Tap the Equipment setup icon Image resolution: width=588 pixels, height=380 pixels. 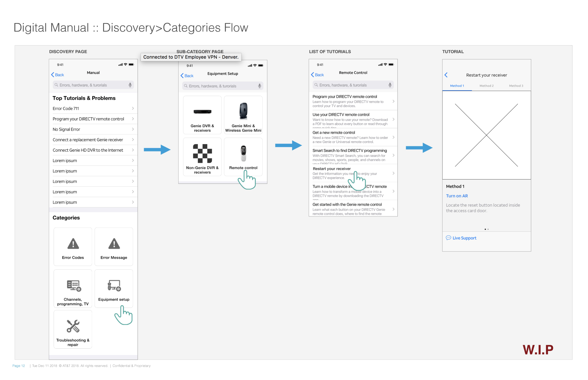point(114,285)
